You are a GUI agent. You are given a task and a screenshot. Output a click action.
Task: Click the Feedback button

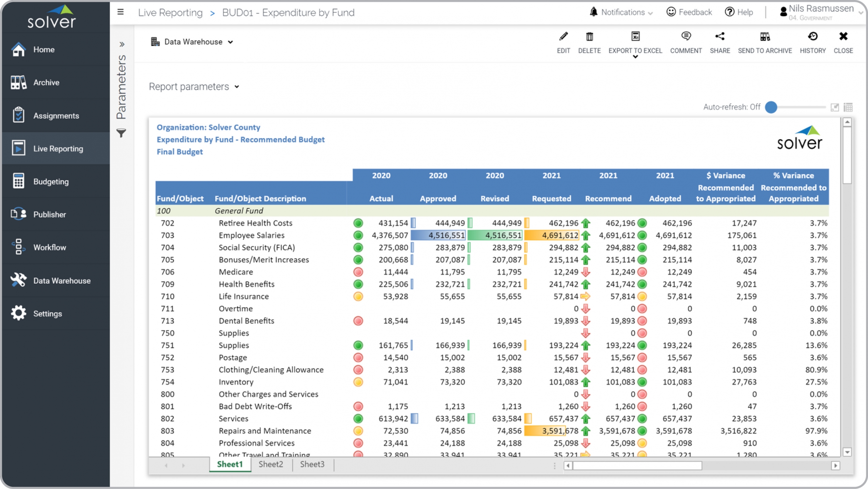(689, 12)
